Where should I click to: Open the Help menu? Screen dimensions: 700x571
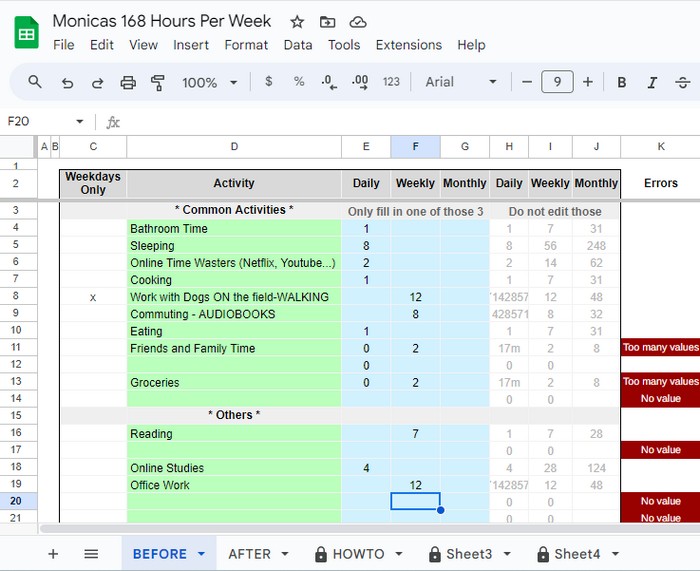point(471,45)
